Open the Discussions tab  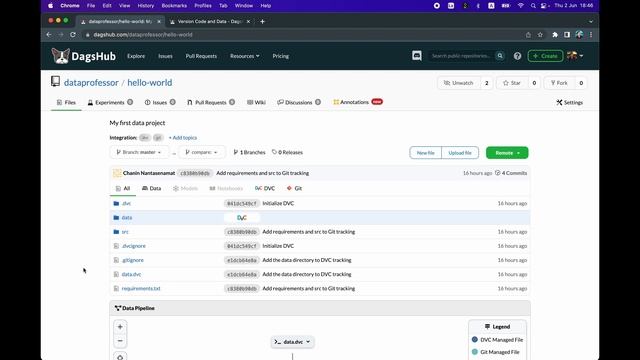(299, 102)
